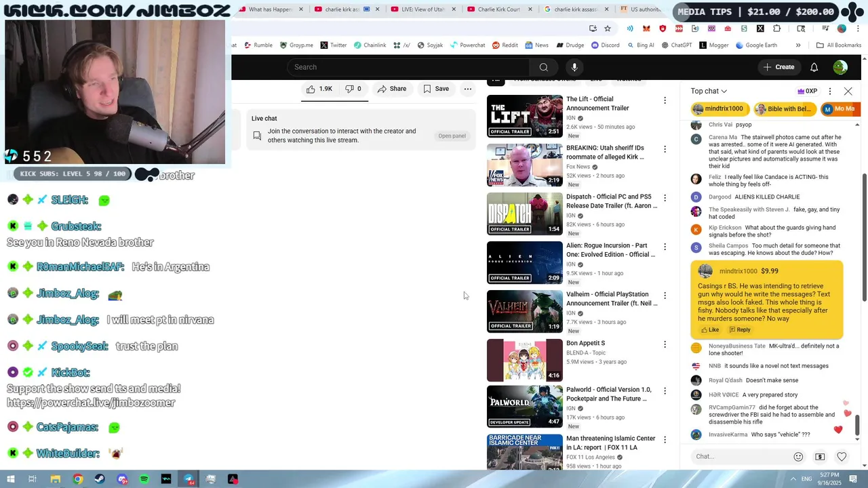
Task: Open Reddit bookmark
Action: [505, 45]
